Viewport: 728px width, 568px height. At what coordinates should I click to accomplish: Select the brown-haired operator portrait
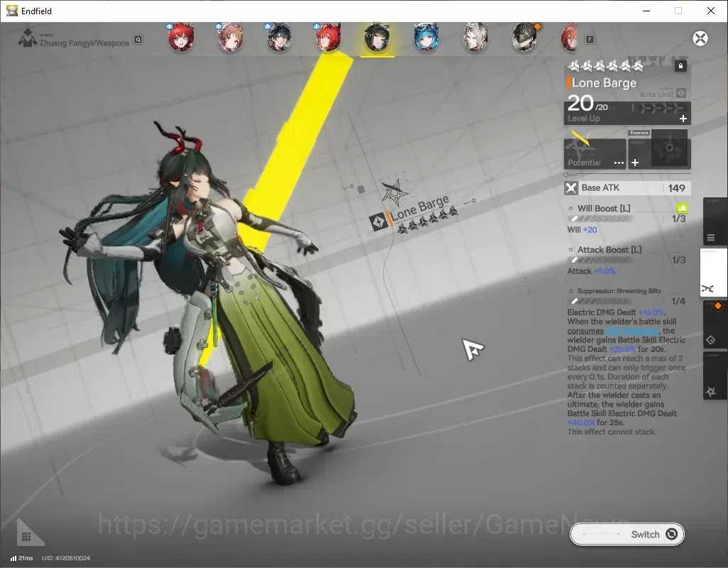click(230, 37)
